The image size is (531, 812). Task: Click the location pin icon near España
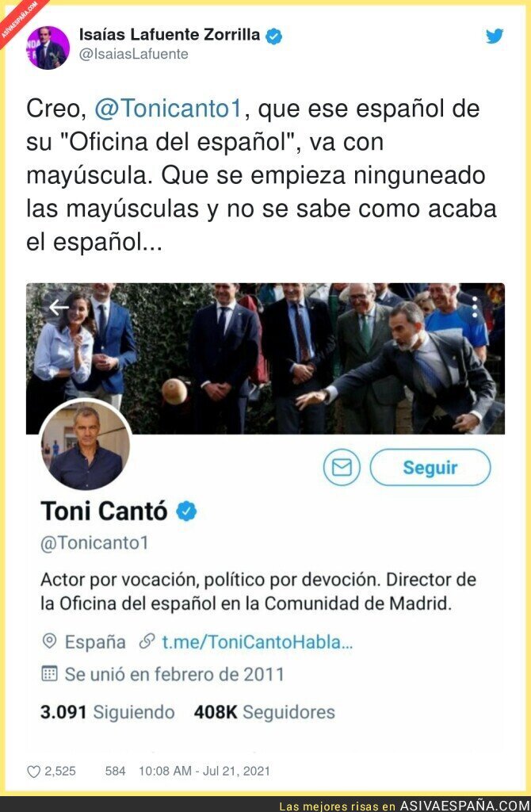tap(49, 641)
